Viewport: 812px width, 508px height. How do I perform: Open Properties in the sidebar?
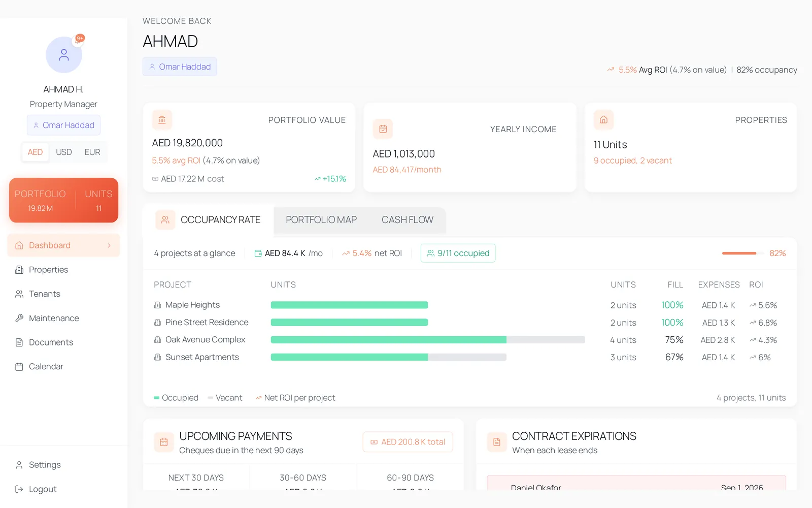(x=64, y=270)
